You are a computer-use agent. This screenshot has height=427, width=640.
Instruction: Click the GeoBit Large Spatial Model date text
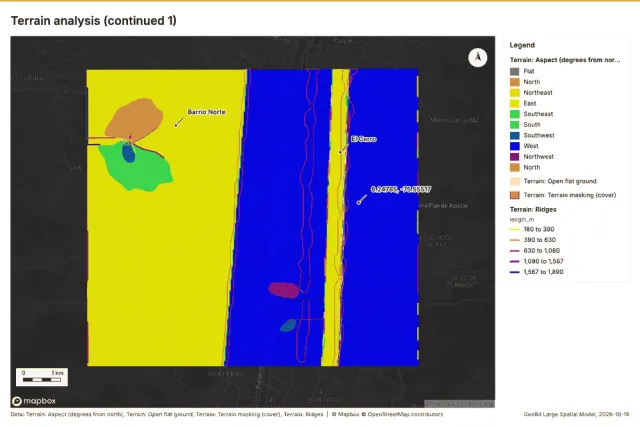(576, 414)
